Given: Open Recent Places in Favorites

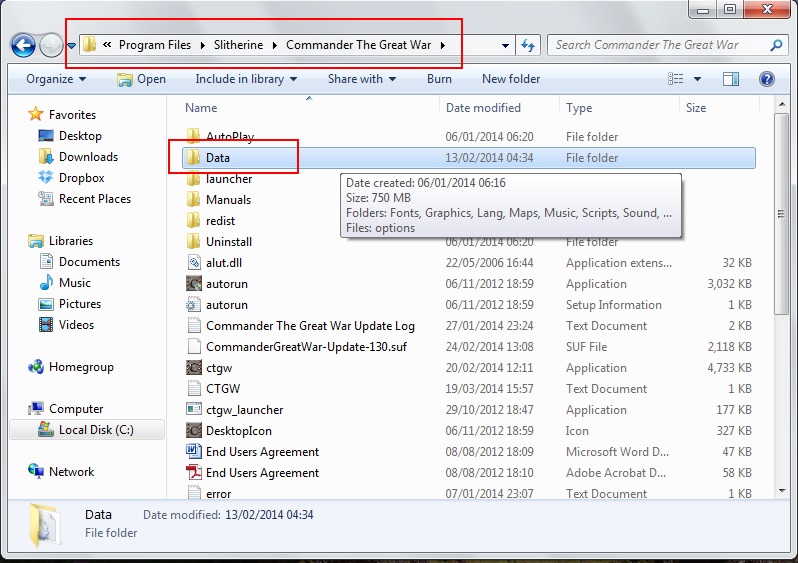Looking at the screenshot, I should pyautogui.click(x=95, y=199).
